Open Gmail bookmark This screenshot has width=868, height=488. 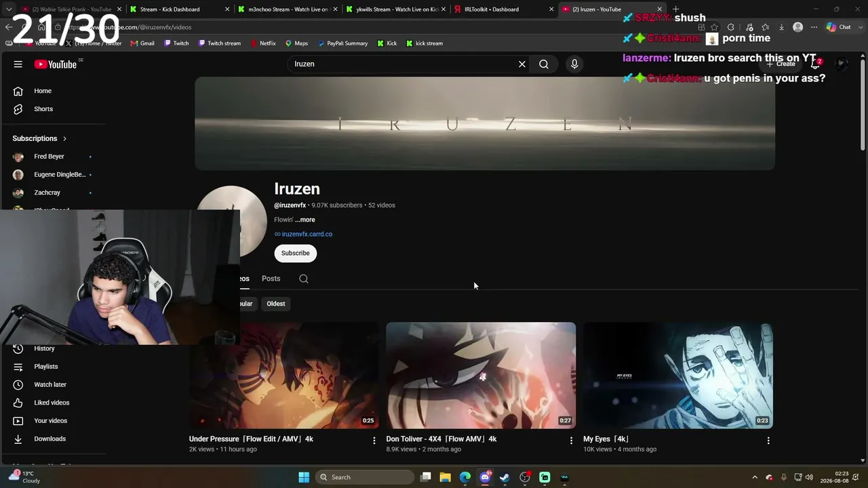pos(142,43)
